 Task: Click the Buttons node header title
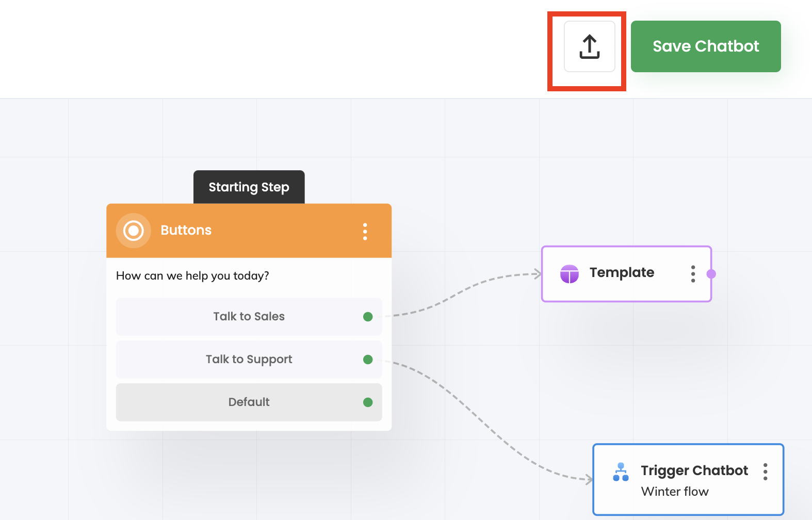click(186, 230)
